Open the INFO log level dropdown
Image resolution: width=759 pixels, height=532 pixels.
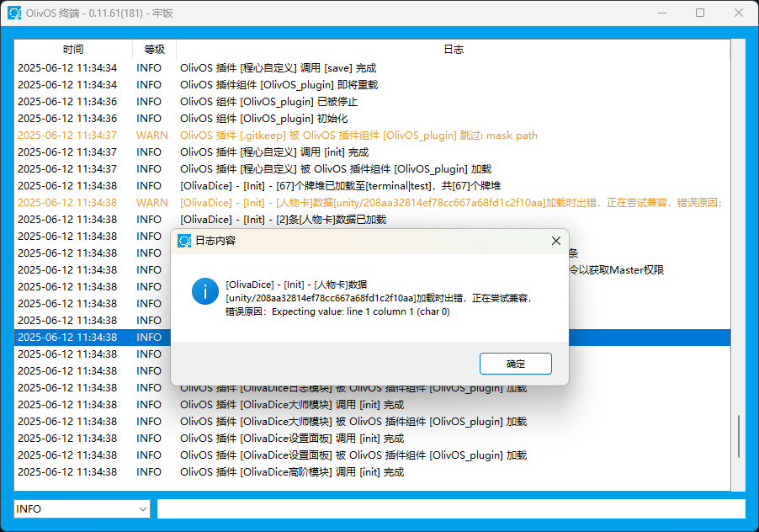click(x=82, y=509)
